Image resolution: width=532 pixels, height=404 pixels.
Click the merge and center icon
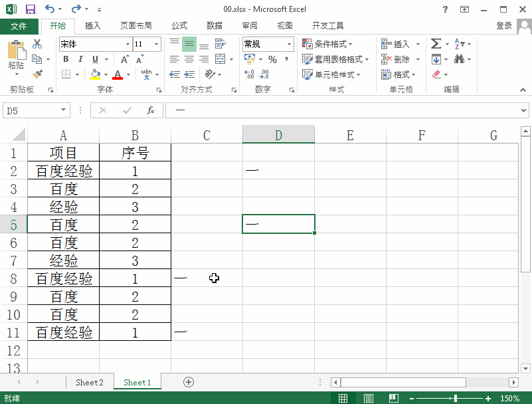(219, 58)
